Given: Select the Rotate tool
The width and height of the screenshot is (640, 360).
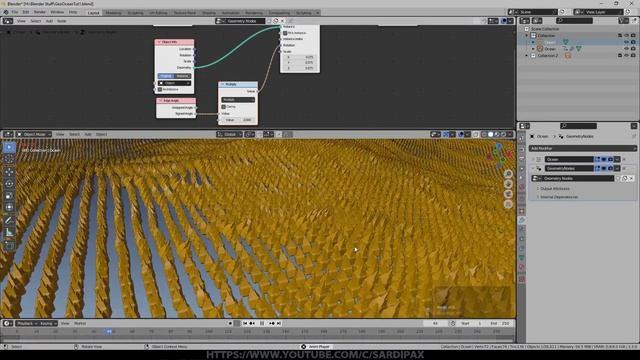Looking at the screenshot, I should pyautogui.click(x=9, y=184).
